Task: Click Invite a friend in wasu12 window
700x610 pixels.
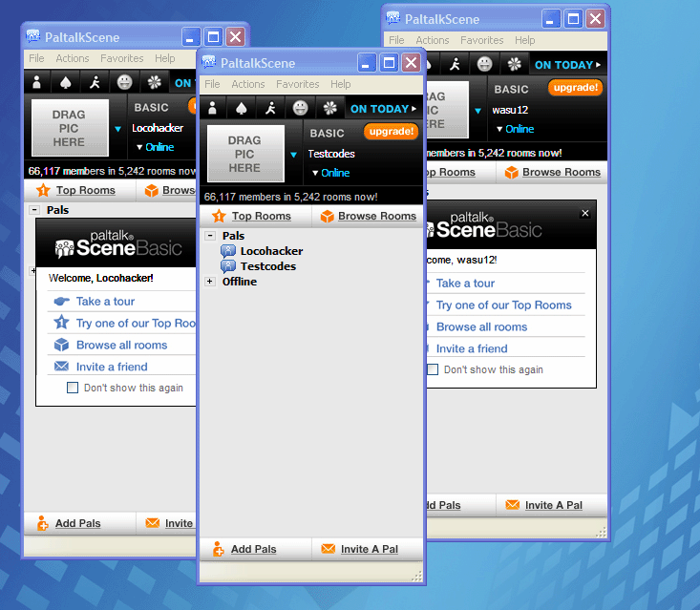Action: pyautogui.click(x=472, y=348)
